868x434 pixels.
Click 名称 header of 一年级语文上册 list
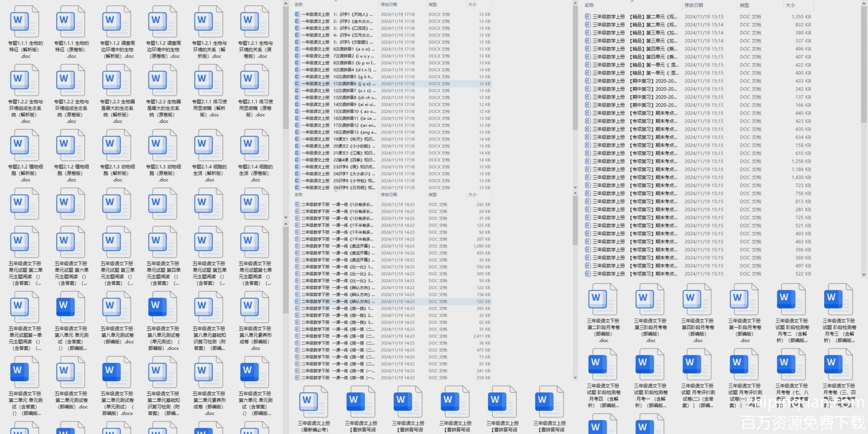coord(299,5)
